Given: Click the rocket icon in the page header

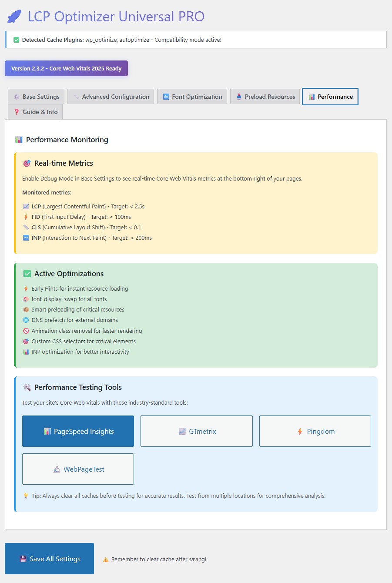Looking at the screenshot, I should click(14, 16).
